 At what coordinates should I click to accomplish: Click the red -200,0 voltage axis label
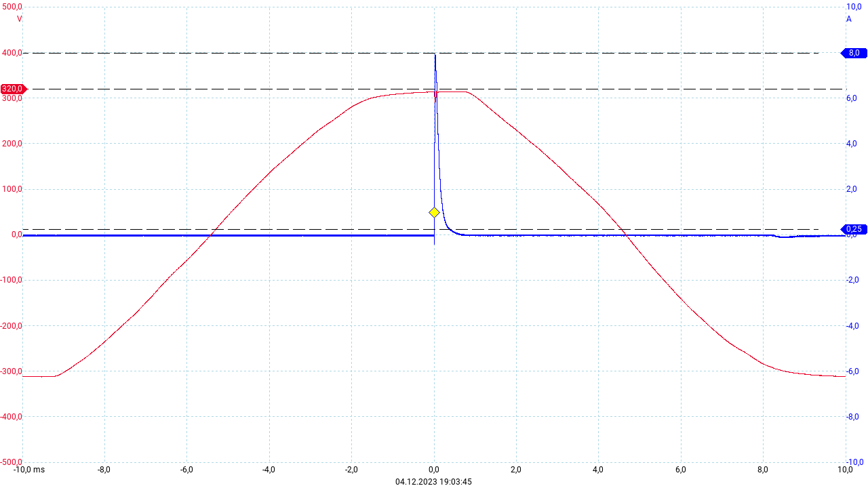(11, 326)
